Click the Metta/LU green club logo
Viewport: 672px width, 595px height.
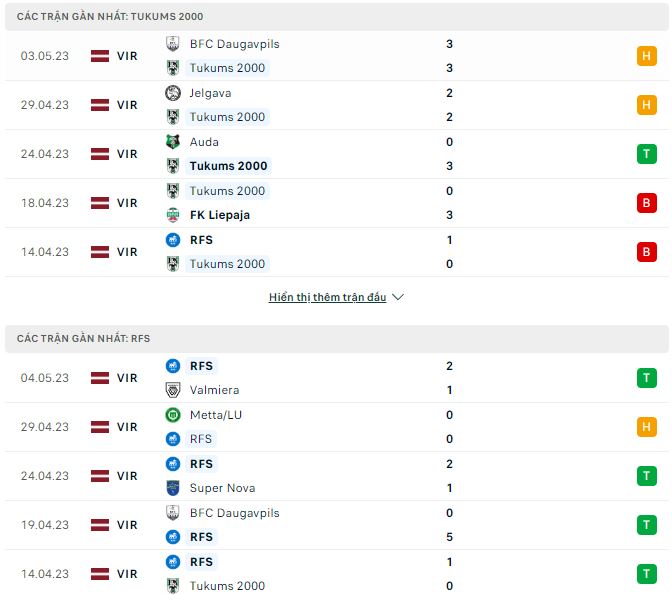tap(173, 415)
